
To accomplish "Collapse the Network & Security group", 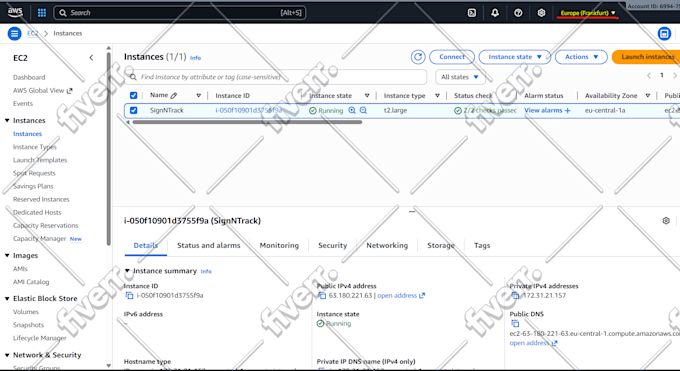I will [x=7, y=355].
